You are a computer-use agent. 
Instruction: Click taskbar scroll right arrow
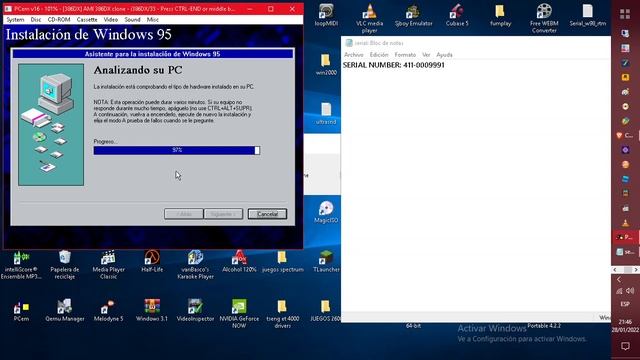(636, 270)
